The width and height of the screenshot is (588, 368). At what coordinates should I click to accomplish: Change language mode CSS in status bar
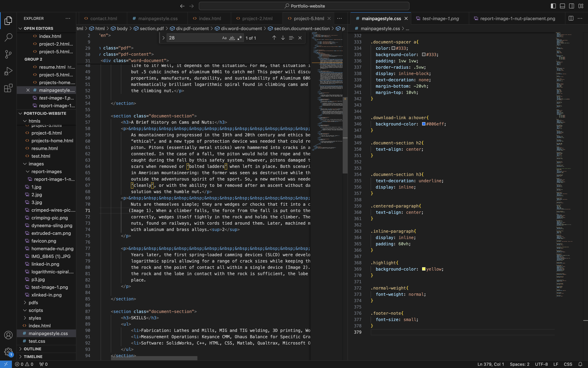pyautogui.click(x=568, y=364)
